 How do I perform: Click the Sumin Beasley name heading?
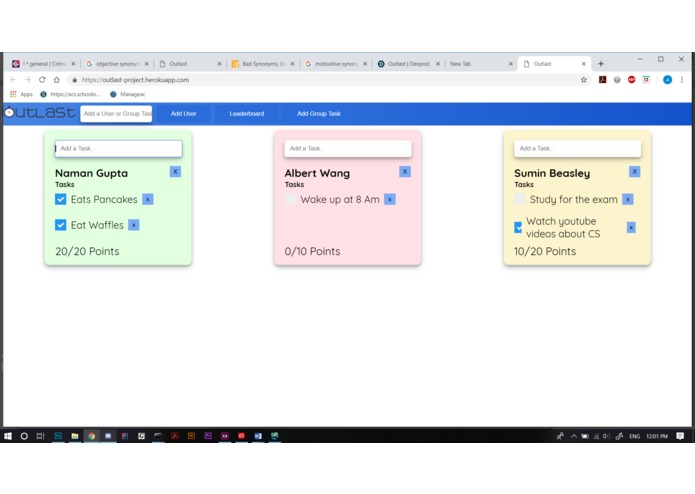552,173
